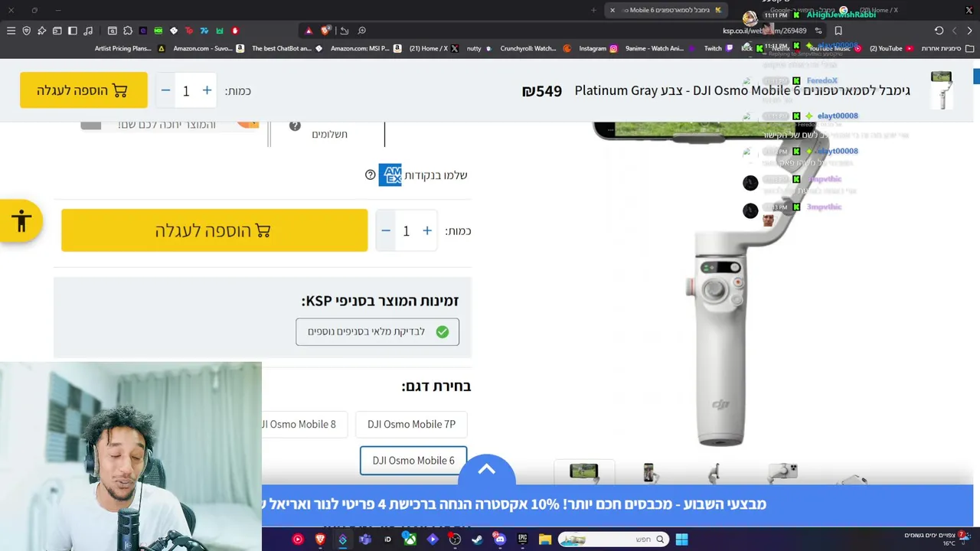The width and height of the screenshot is (980, 551).
Task: Open Epic Games launcher from taskbar
Action: point(522,540)
